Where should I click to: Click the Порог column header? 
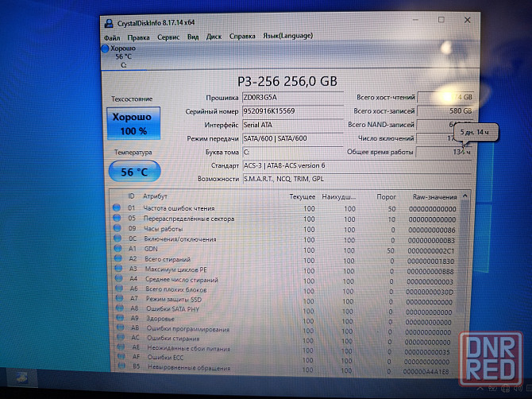pos(386,197)
